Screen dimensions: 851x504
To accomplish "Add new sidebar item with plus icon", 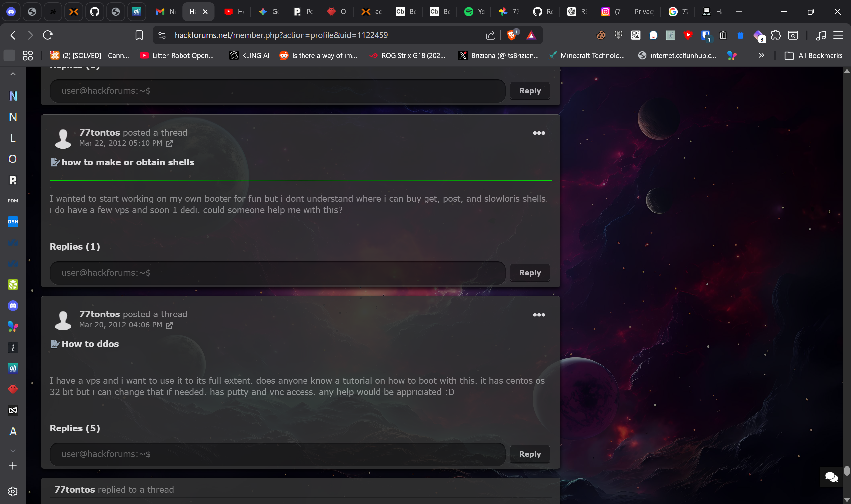I will coord(13,466).
